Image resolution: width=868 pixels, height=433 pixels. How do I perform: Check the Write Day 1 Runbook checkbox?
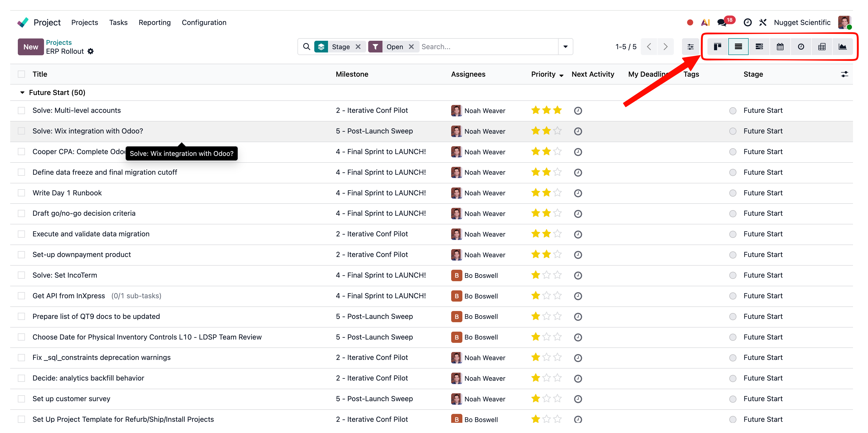pos(22,193)
